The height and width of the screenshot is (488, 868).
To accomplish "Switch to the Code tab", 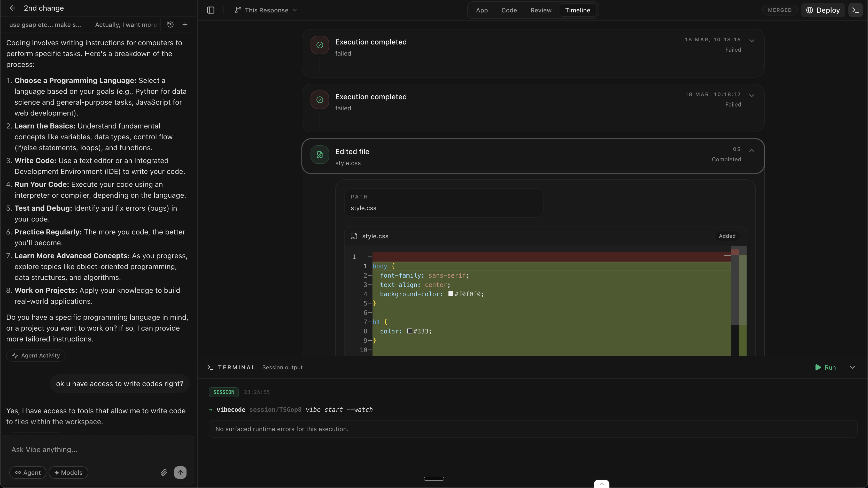I will point(509,10).
